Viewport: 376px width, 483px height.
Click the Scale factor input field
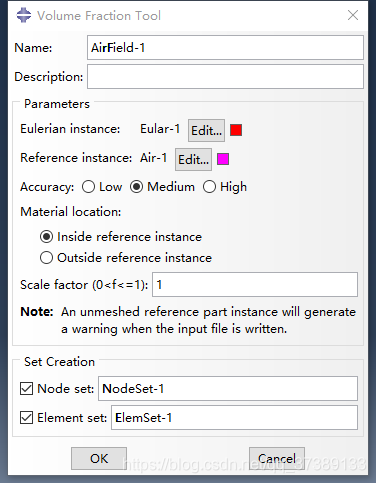pyautogui.click(x=255, y=285)
